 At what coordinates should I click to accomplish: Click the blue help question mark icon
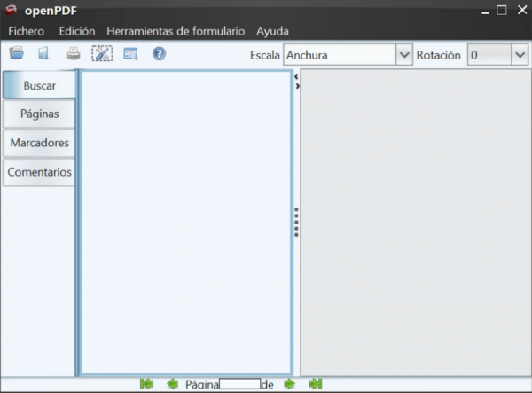coord(159,53)
